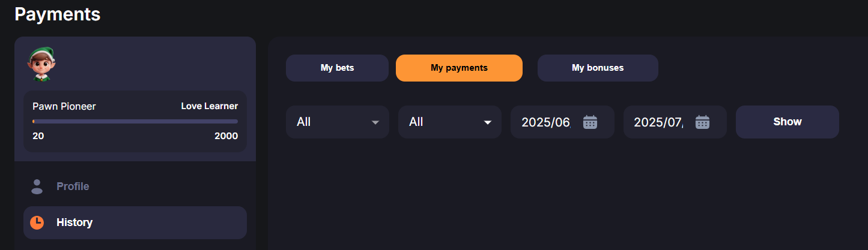
Task: Select the My payments tab
Action: 459,68
